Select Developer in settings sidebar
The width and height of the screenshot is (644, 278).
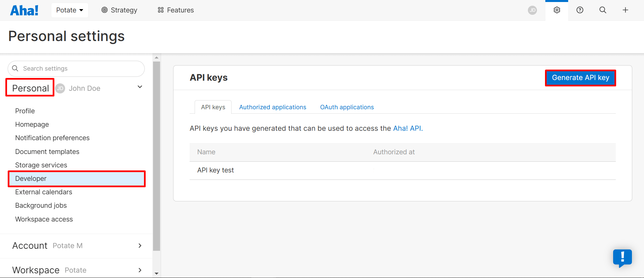coord(77,178)
